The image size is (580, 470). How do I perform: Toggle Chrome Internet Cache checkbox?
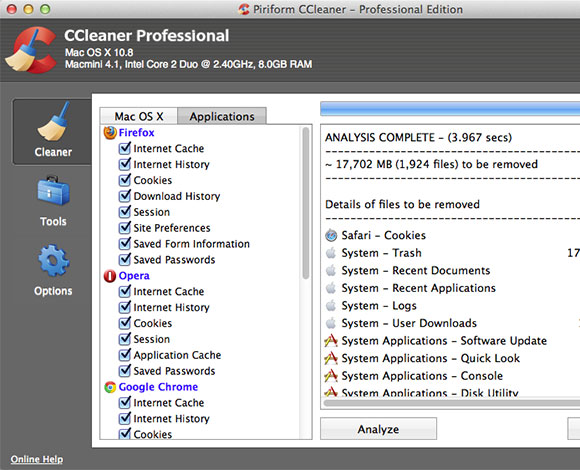(x=125, y=403)
